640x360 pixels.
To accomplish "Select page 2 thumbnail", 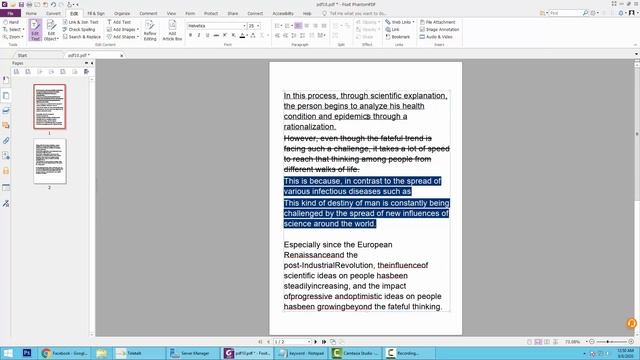I will [49, 161].
